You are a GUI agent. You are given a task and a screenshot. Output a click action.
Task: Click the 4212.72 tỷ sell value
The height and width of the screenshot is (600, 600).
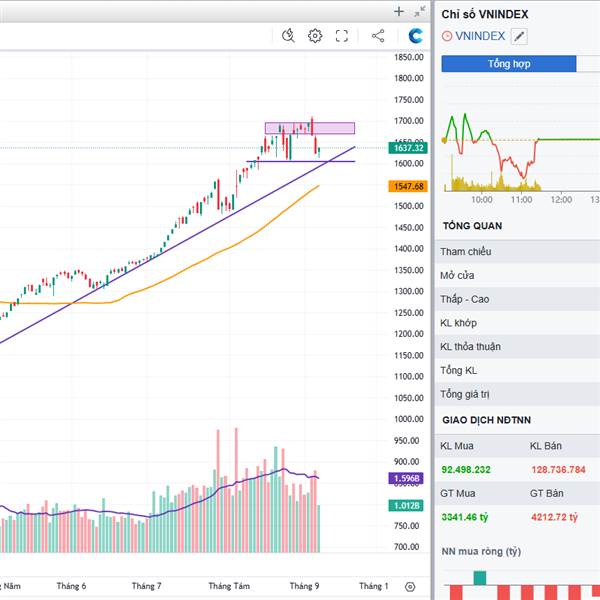[x=554, y=517]
